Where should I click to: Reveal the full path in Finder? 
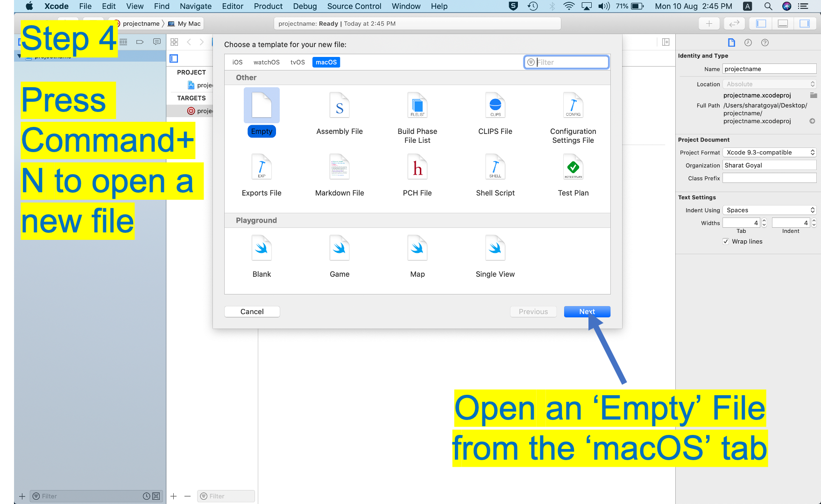click(x=813, y=121)
